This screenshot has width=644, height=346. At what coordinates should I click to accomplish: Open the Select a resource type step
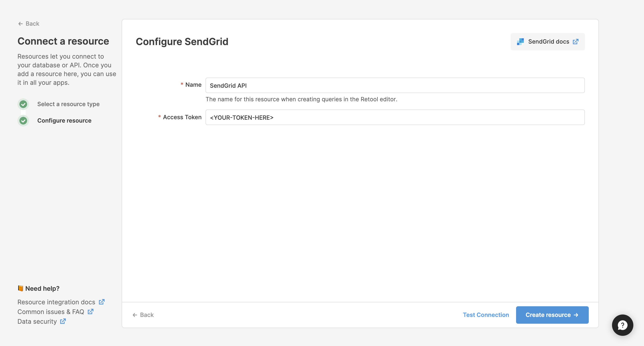click(68, 104)
